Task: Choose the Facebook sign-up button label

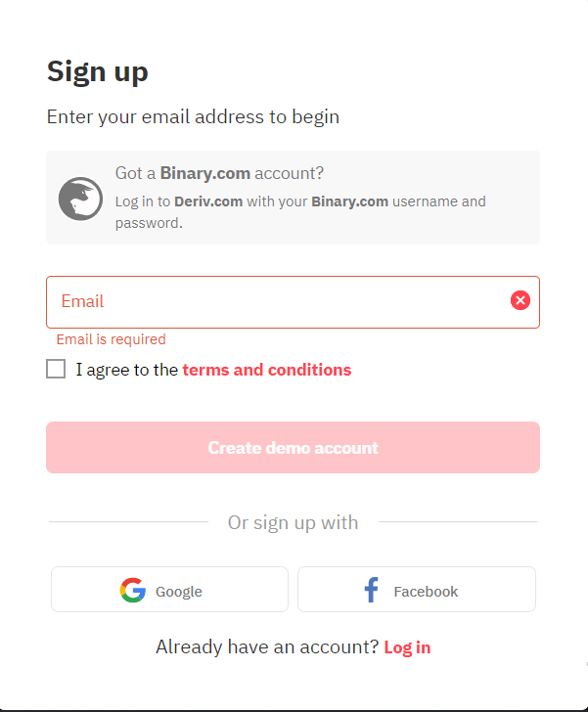Action: 426,591
